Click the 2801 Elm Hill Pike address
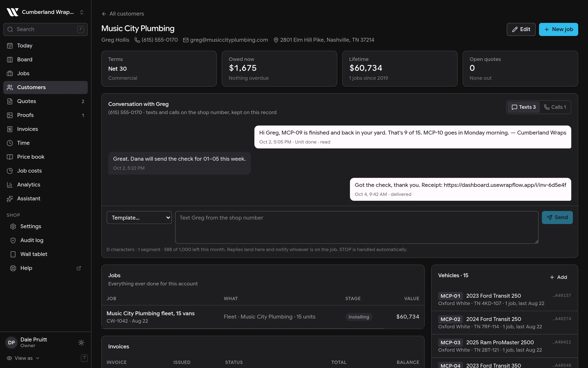Screen dimensions: 588x368 324,40
